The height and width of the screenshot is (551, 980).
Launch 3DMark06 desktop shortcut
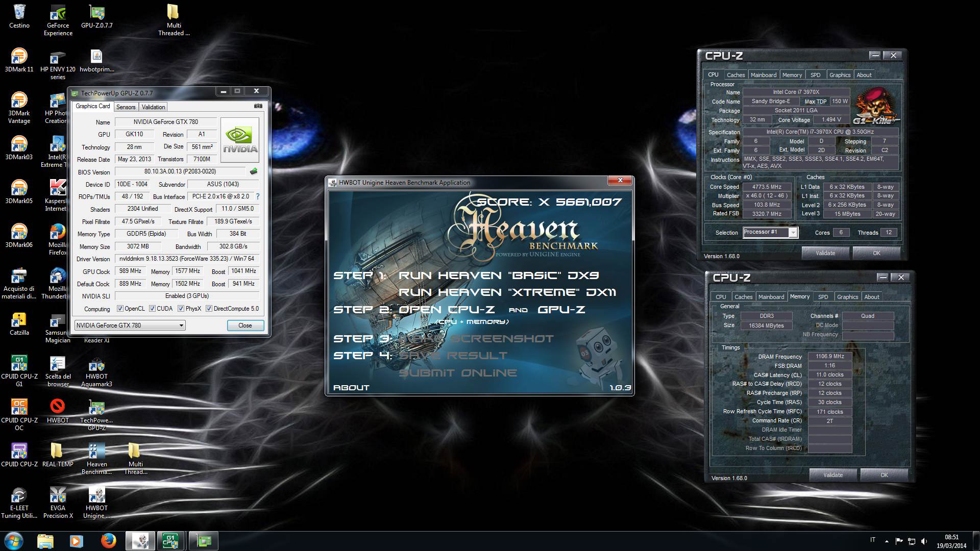click(x=19, y=236)
